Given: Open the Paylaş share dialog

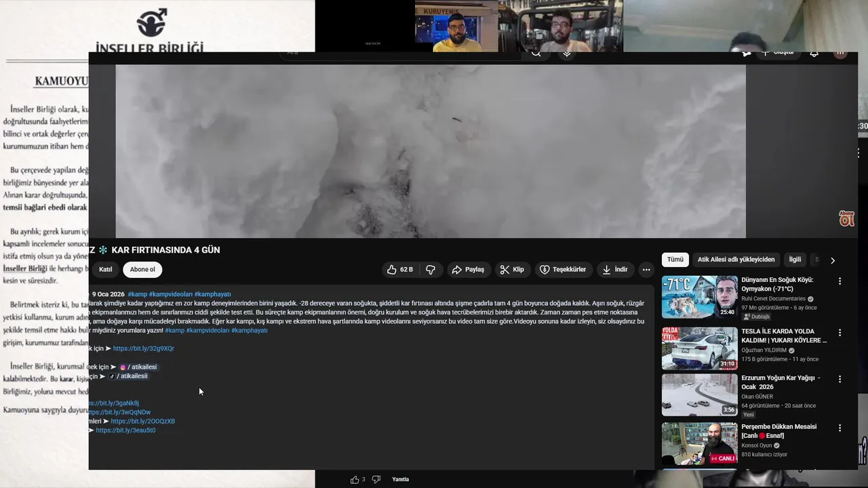Looking at the screenshot, I should tap(468, 270).
